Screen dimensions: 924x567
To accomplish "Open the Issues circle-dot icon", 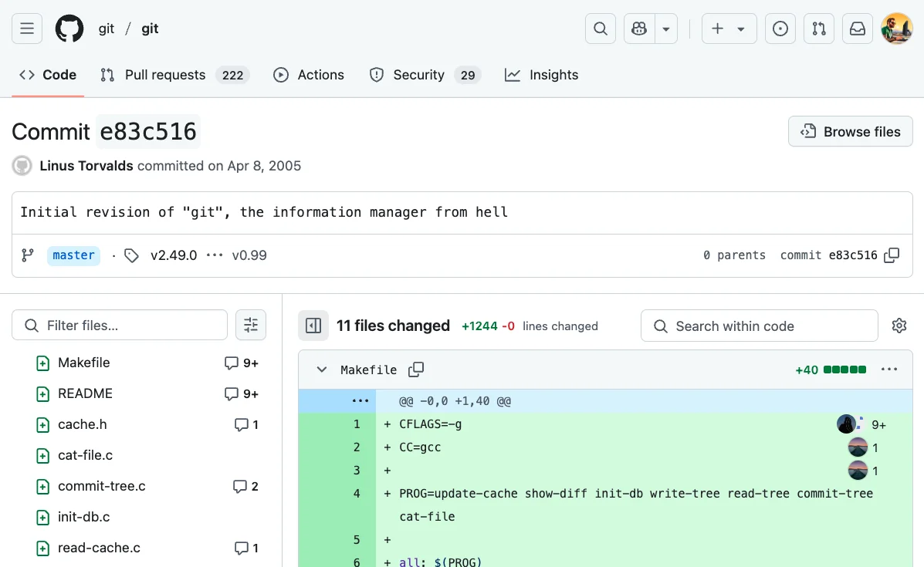I will click(x=780, y=29).
